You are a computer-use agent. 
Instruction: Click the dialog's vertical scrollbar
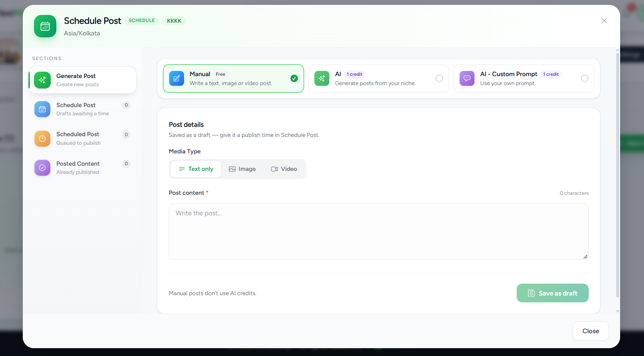617,175
